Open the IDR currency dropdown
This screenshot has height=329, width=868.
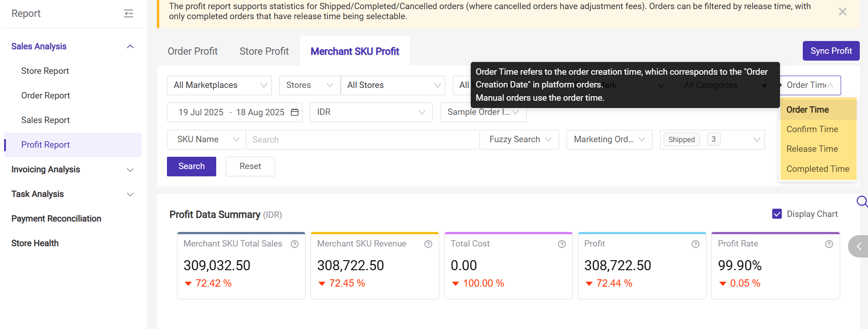371,112
